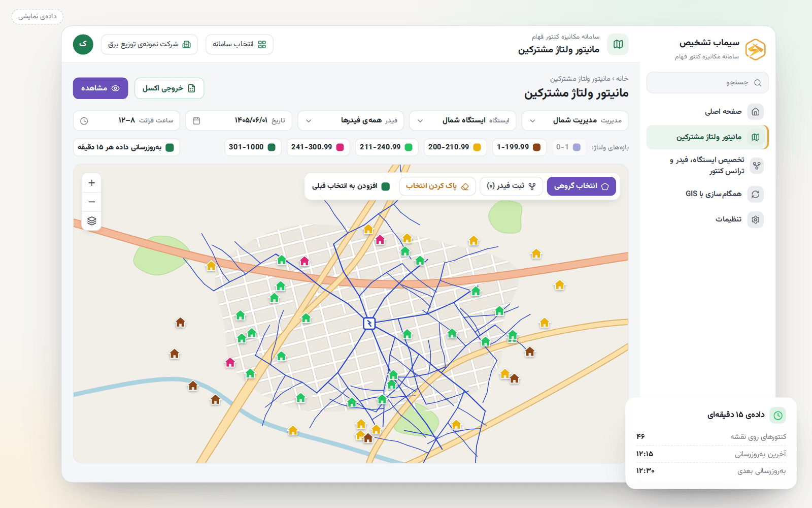Click the value ۱۲:۱۵ beside آخرین به‌روزرسانی
Screen dimensions: 812x508
645,454
